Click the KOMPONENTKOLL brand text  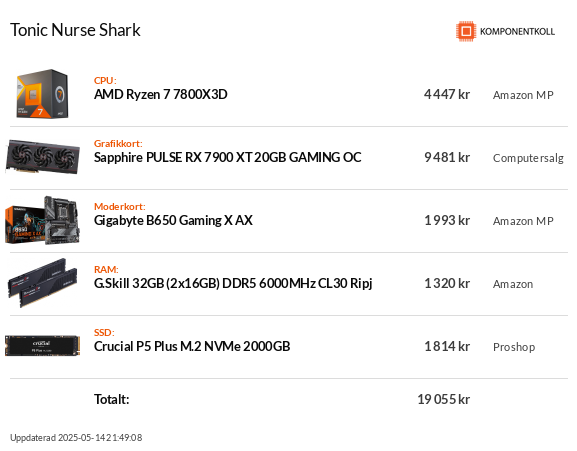[x=517, y=32]
